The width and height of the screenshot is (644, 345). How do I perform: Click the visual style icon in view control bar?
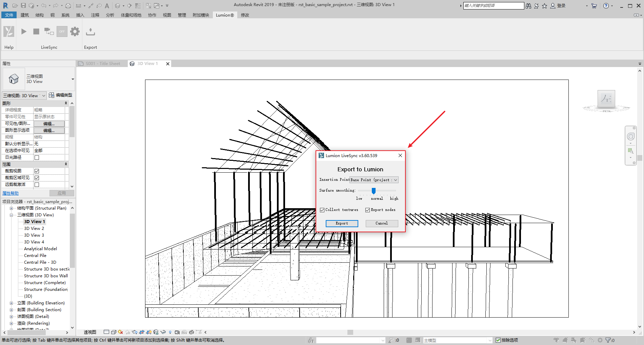114,332
